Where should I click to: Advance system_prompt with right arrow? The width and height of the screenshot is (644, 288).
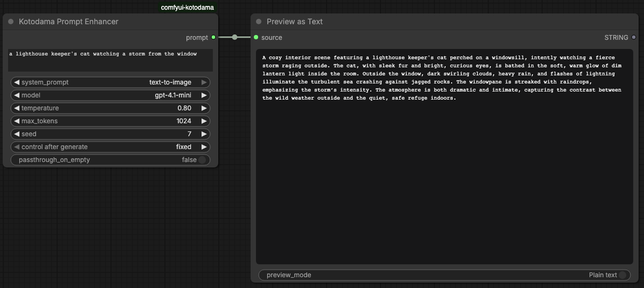(204, 82)
